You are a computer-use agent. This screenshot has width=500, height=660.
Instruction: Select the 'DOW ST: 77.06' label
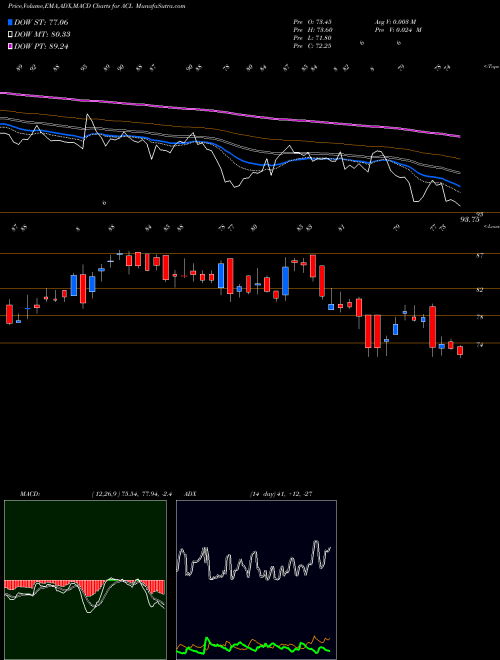click(x=41, y=22)
